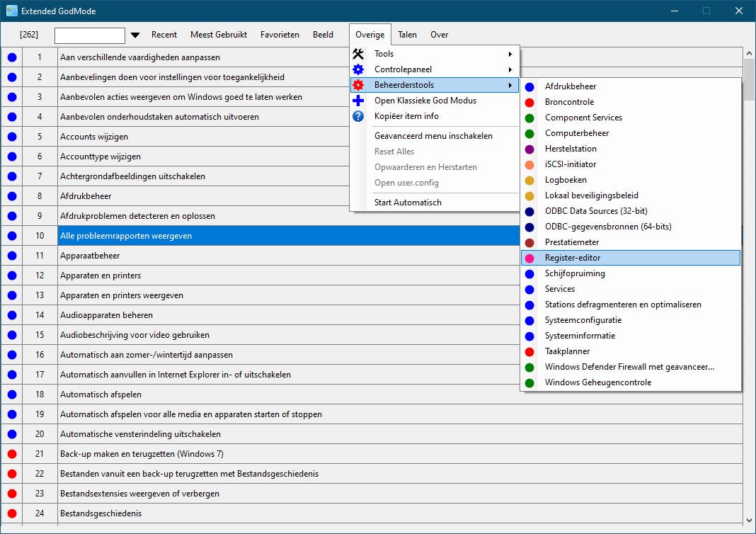Click the pink dot beside Register-editor

[x=529, y=258]
